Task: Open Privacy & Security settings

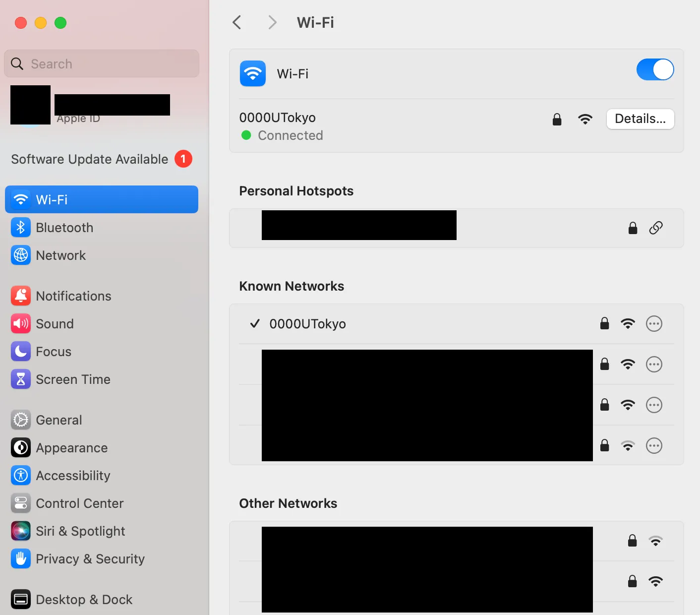Action: [90, 559]
